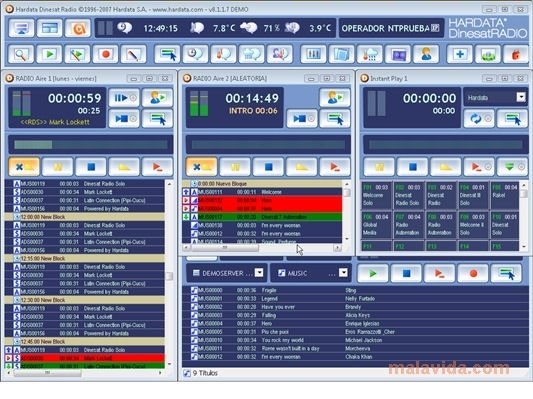Click the blue stop square in RADIO Aire 2
The image size is (533, 399).
click(x=269, y=167)
